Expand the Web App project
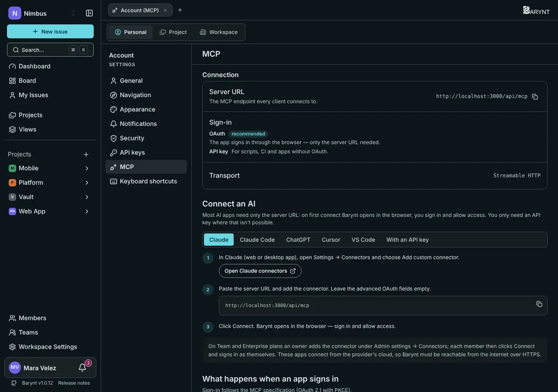This screenshot has width=558, height=392. point(87,211)
